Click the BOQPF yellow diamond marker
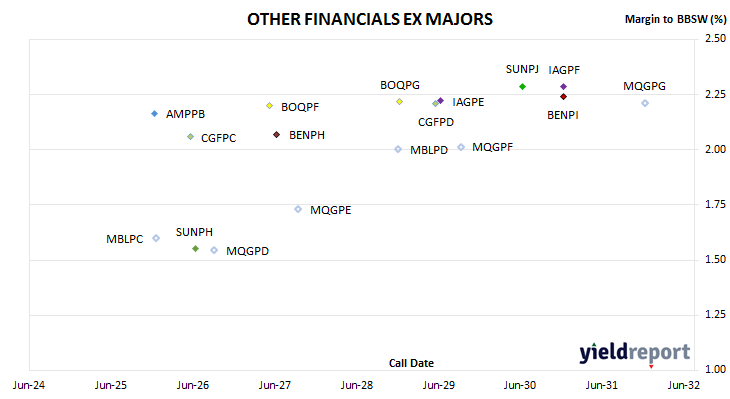This screenshot has height=399, width=730. click(269, 106)
